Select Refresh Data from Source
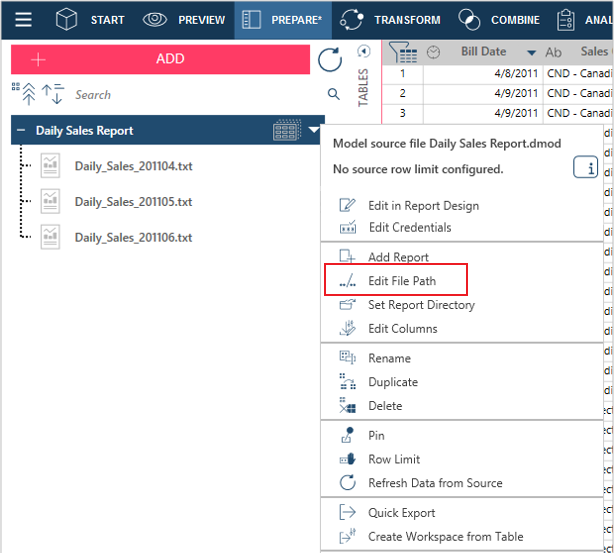Screen dimensions: 614x553 pyautogui.click(x=434, y=483)
